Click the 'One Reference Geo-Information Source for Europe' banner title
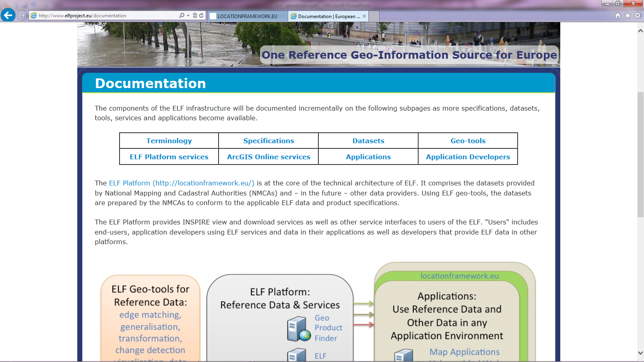 pos(409,55)
